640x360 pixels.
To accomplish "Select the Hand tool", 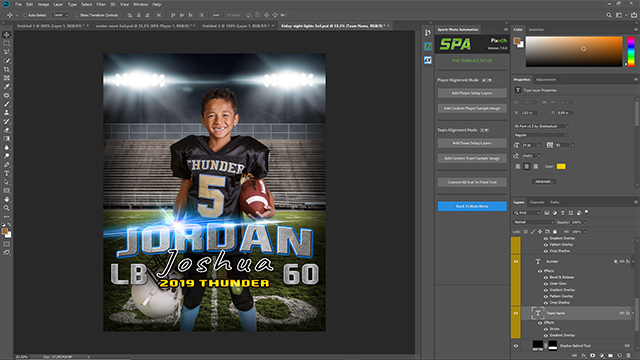I will (x=7, y=200).
